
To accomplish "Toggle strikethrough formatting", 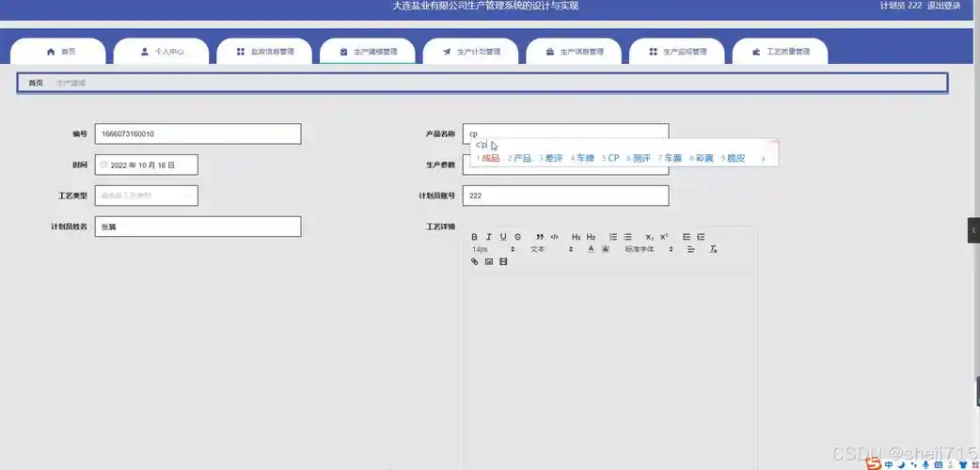I will (x=517, y=237).
